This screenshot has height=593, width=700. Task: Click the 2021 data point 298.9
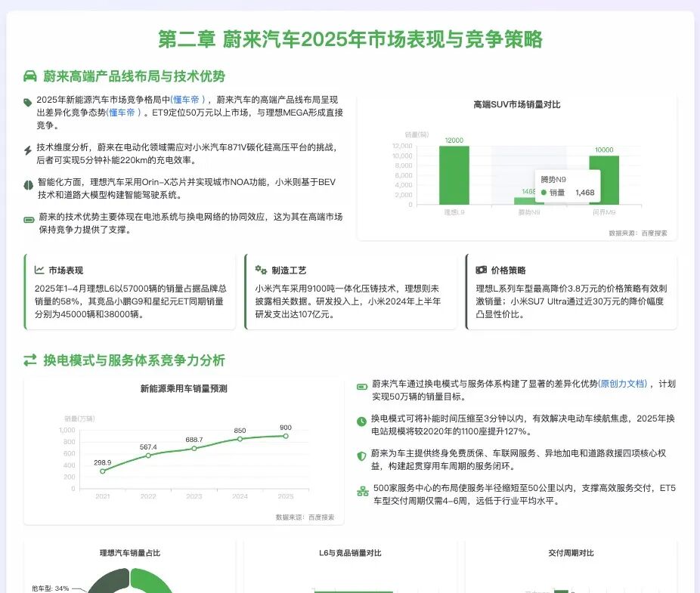click(x=103, y=471)
